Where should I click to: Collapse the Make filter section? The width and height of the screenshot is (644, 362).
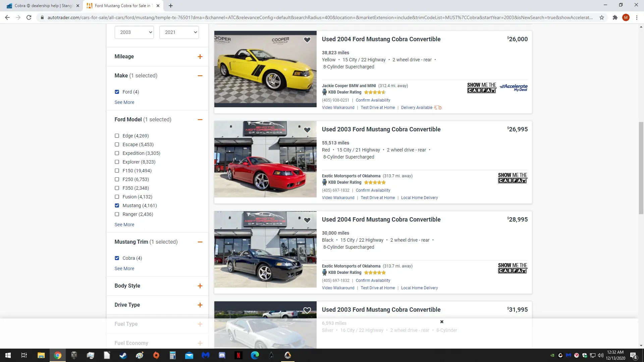click(x=200, y=76)
